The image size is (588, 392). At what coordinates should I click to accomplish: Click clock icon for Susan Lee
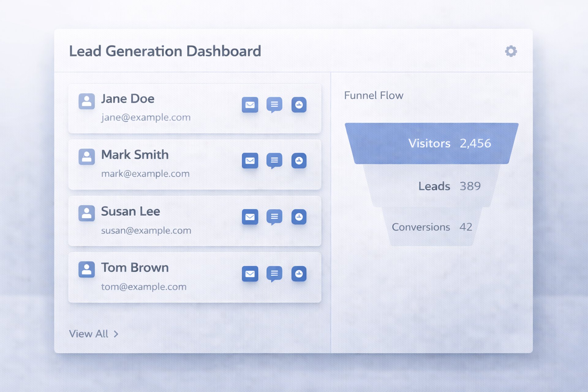click(299, 217)
